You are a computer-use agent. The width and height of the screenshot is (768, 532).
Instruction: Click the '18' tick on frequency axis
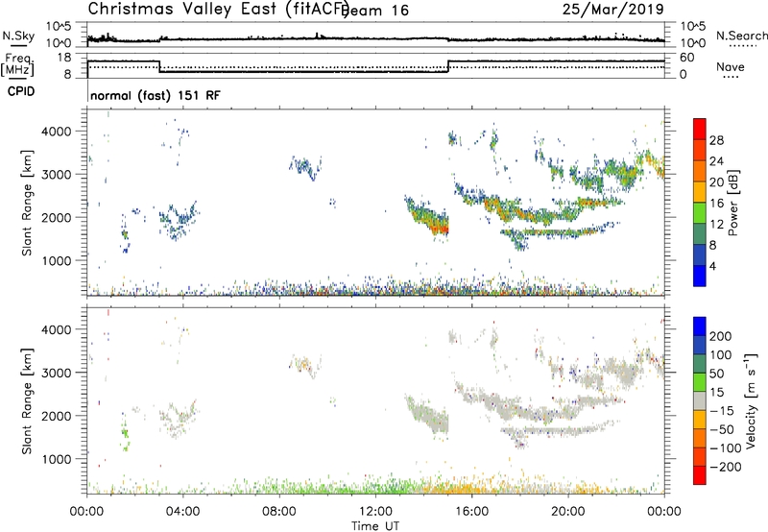click(64, 58)
